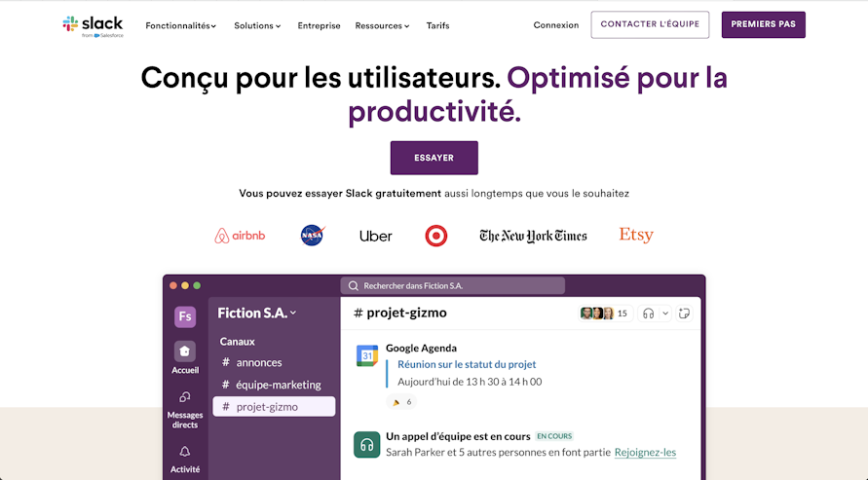Click the green maximize dot in the mockup window

(197, 286)
